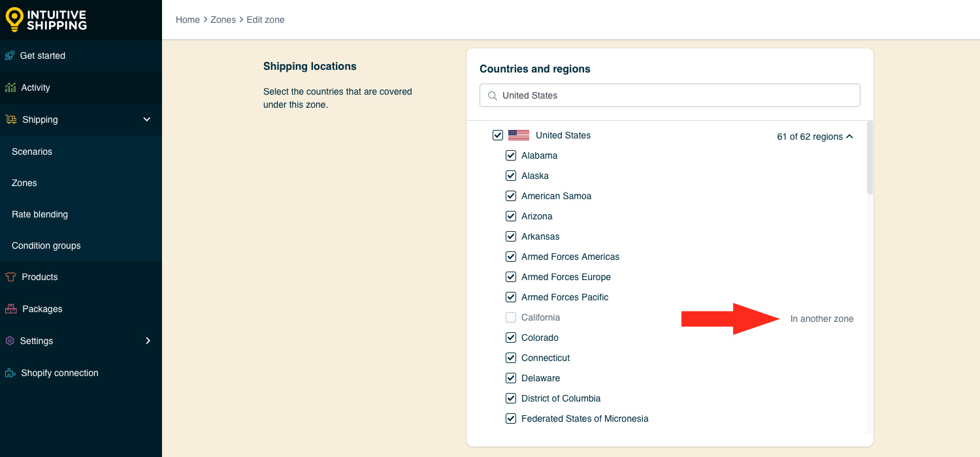
Task: Deselect the Delaware checkbox
Action: 511,378
